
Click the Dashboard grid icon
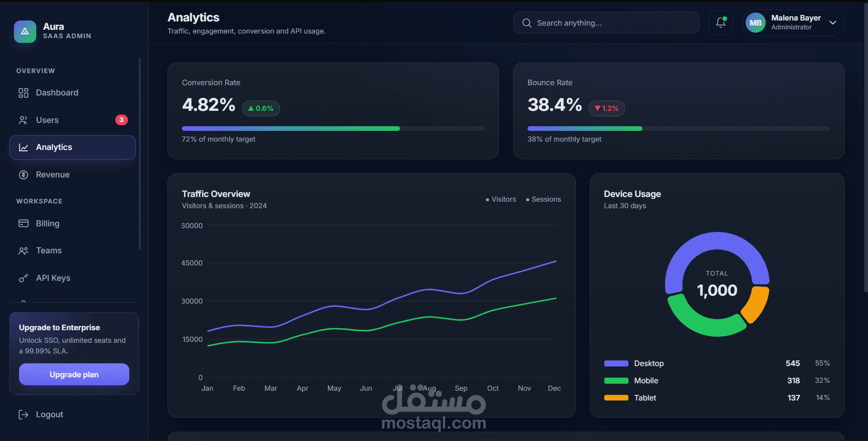[23, 93]
